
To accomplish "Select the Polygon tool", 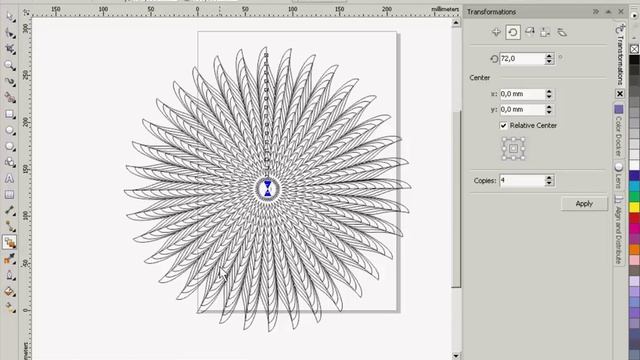I will 10,146.
